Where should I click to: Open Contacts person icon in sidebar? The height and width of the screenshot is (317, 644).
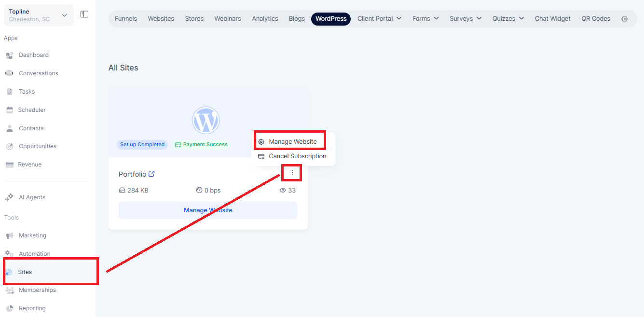tap(10, 128)
